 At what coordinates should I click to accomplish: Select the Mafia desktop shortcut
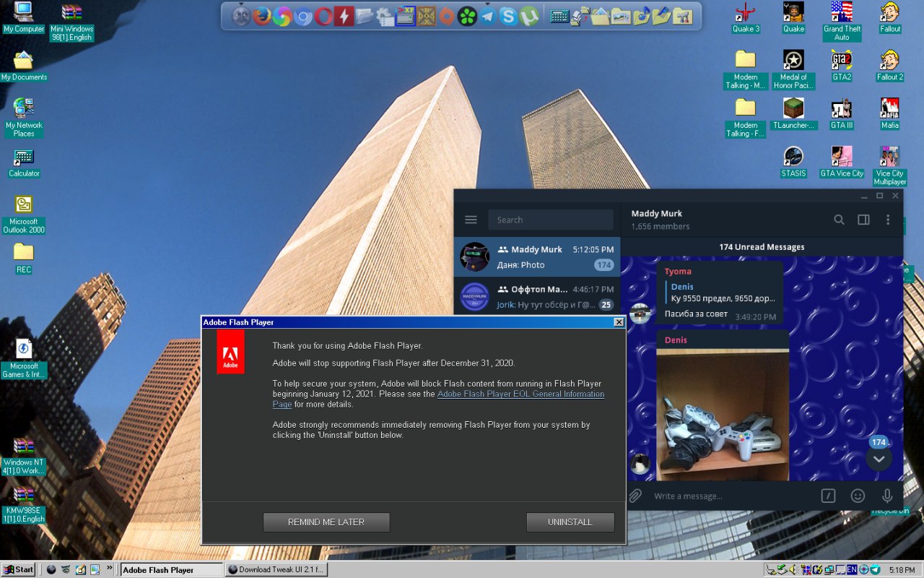889,114
